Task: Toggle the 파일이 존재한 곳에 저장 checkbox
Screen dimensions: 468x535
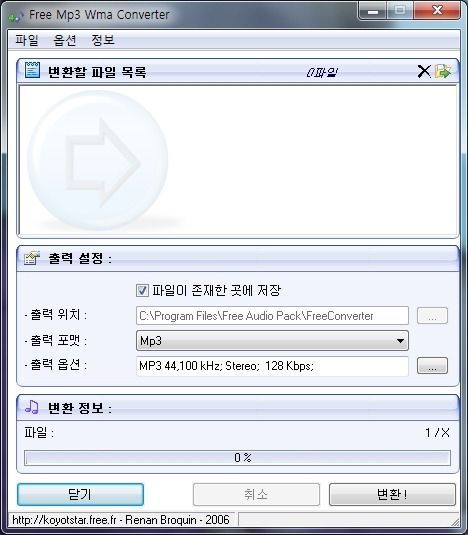Action: [142, 291]
